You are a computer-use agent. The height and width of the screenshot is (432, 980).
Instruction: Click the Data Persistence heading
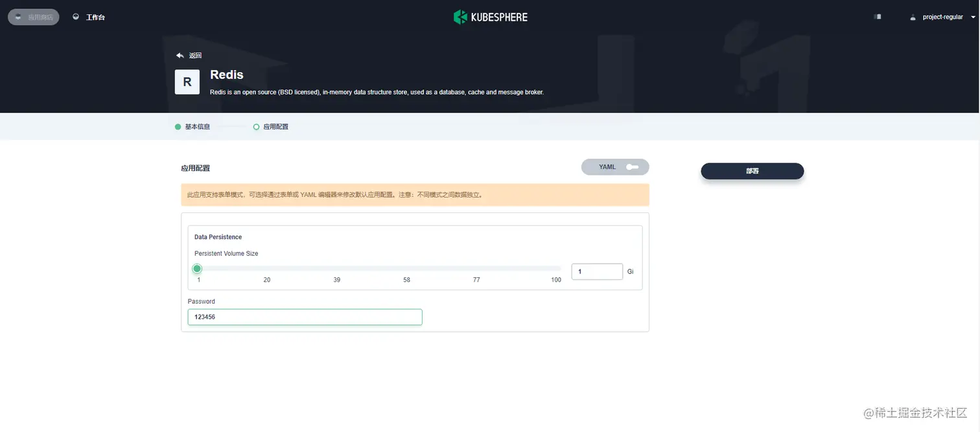tap(218, 237)
